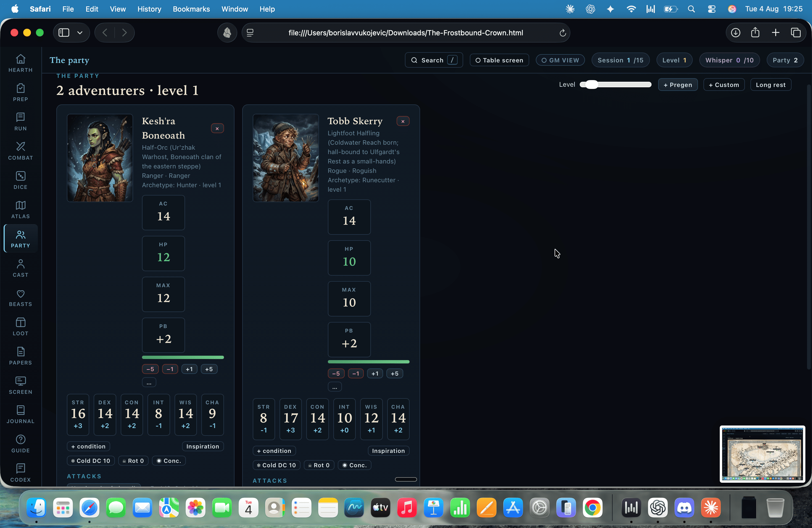Screen dimensions: 812x528
Task: Remove Tobb Skerry from the party
Action: [x=403, y=122]
